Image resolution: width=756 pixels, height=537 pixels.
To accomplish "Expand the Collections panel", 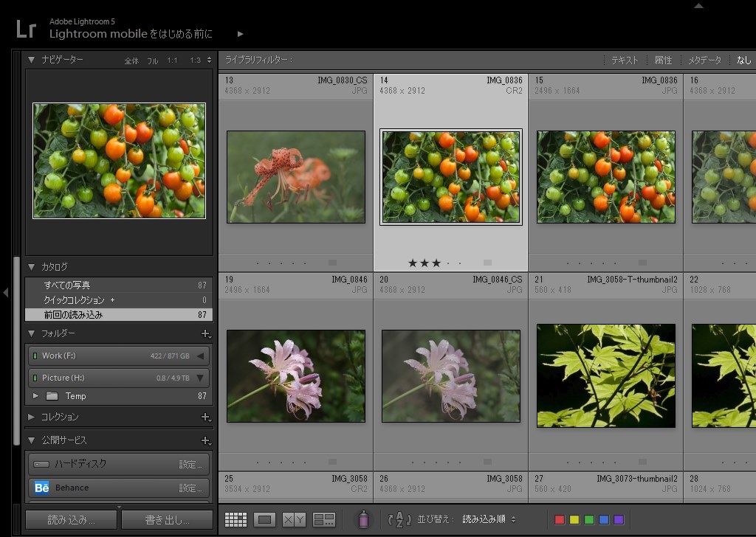I will 31,417.
